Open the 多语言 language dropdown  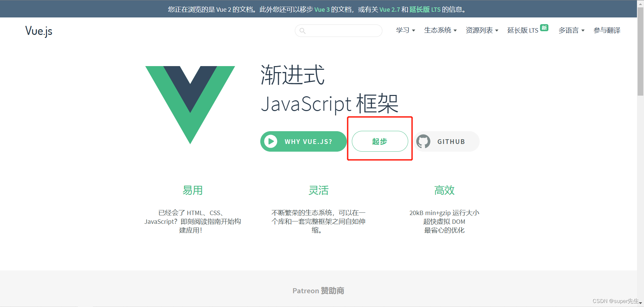571,30
